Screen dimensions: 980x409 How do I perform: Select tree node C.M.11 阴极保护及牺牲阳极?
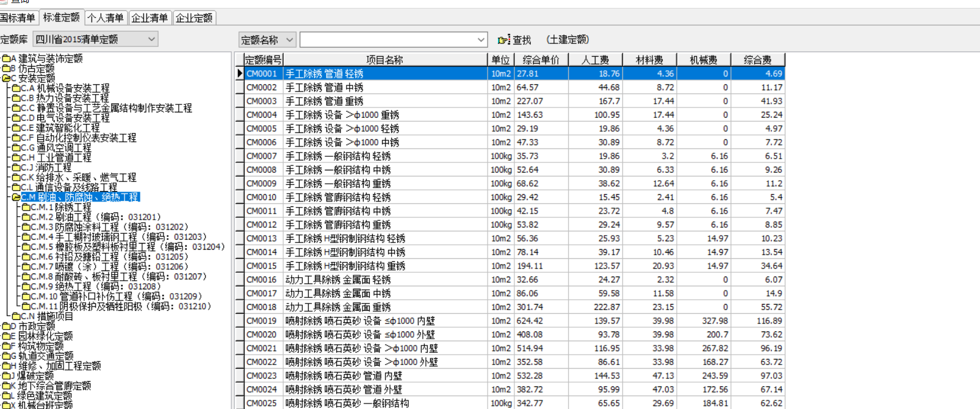pos(121,306)
